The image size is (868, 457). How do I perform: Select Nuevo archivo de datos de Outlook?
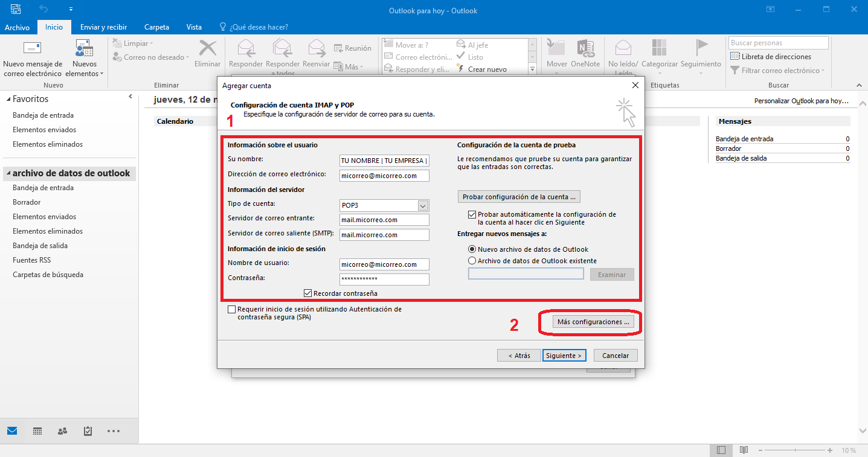[x=472, y=249]
